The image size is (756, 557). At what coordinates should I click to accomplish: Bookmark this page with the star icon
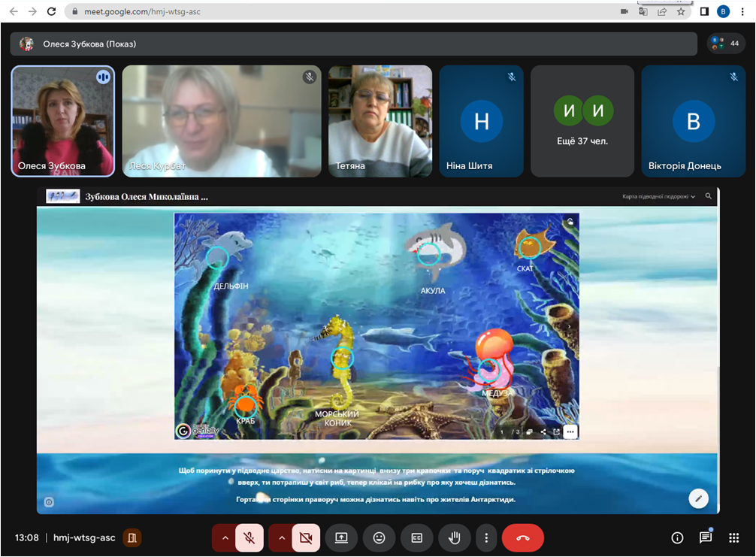[681, 11]
